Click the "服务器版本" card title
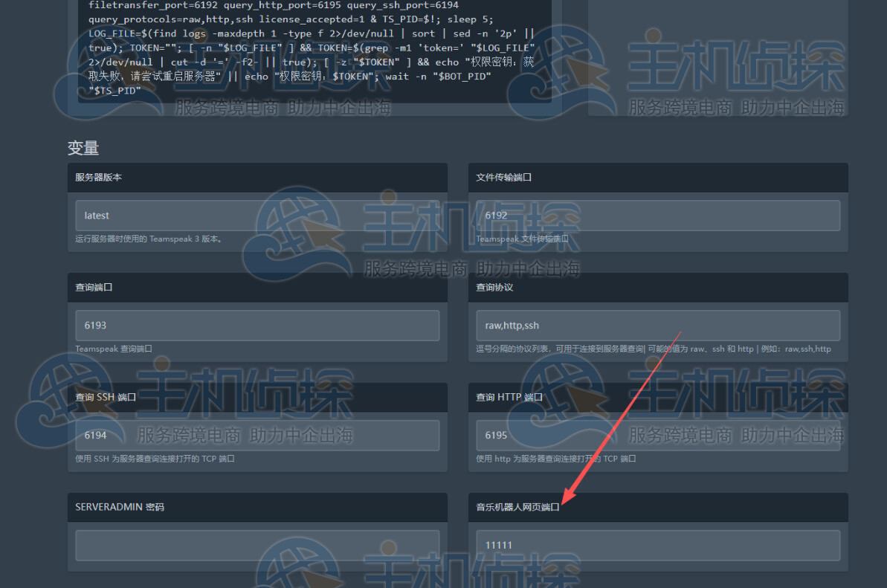This screenshot has height=588, width=887. tap(98, 178)
